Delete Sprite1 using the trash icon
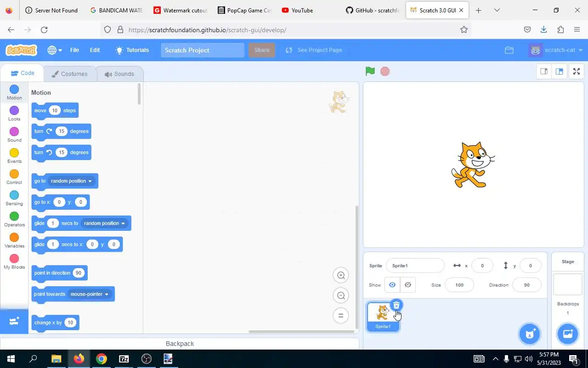Image resolution: width=588 pixels, height=368 pixels. tap(396, 305)
